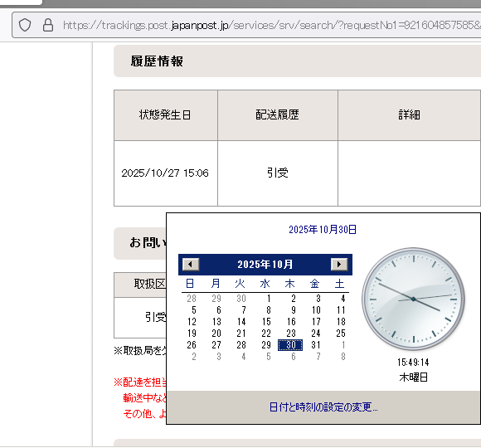Select October 10 in the calendar
Viewport: 481px width, 448px height.
316,310
